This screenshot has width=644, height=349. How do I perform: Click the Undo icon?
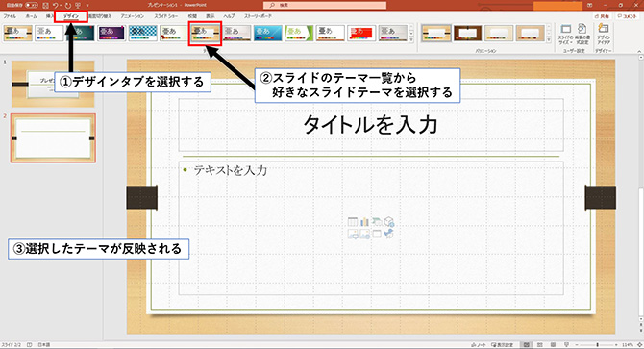coord(55,6)
